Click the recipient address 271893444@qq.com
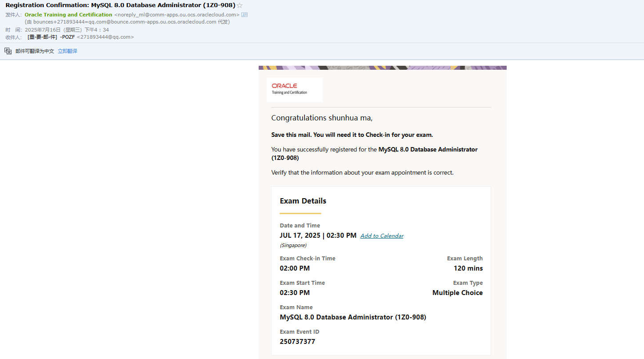644x359 pixels. point(105,37)
